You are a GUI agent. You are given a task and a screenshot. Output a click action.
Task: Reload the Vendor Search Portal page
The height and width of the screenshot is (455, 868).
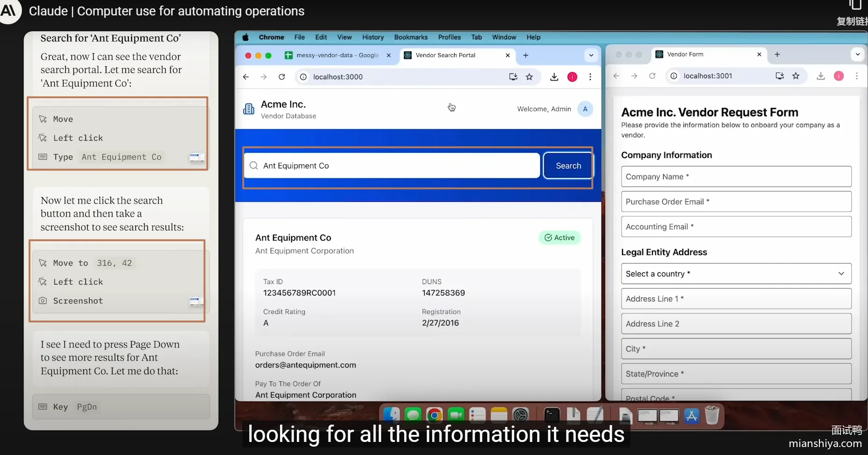[282, 77]
